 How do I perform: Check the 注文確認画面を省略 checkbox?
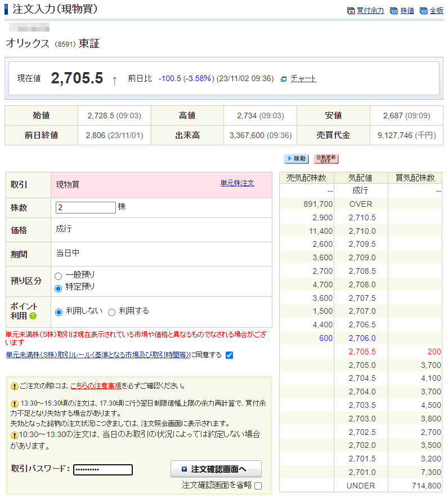(x=258, y=486)
